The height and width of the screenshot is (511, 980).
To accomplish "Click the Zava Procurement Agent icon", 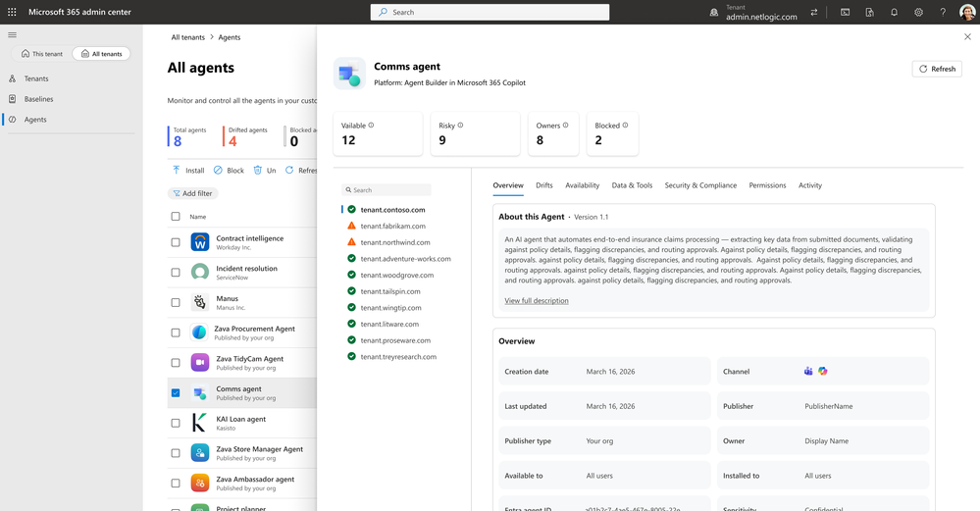I will click(199, 332).
